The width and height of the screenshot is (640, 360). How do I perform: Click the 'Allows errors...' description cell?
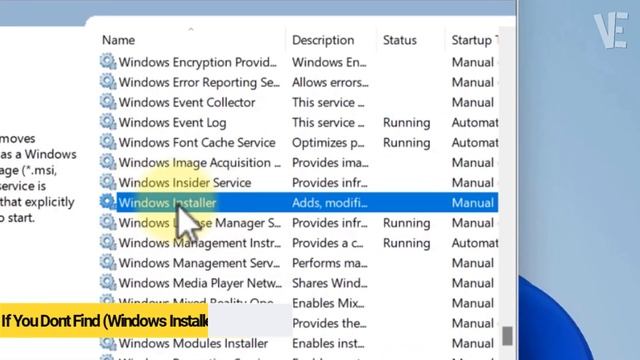[x=330, y=82]
